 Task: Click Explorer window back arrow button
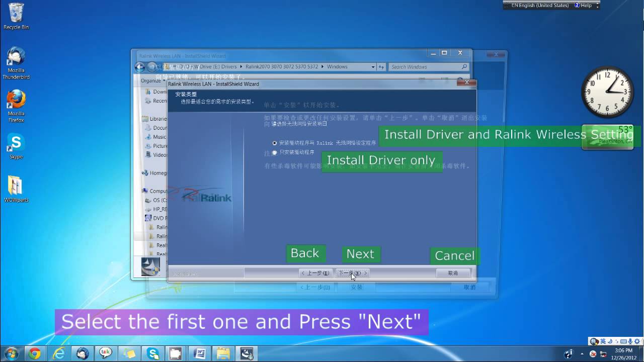pos(140,67)
